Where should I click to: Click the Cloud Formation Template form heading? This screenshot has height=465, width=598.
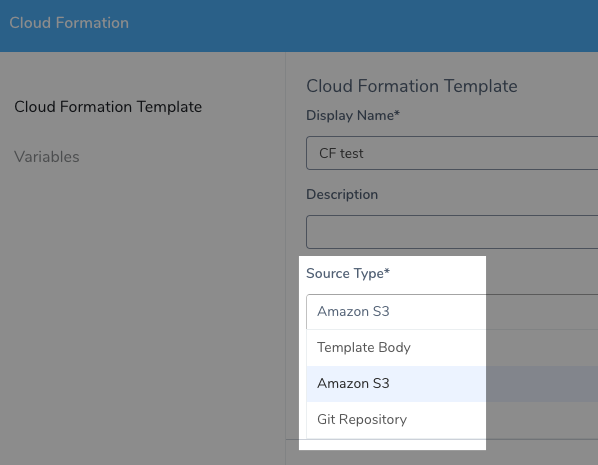coord(412,86)
